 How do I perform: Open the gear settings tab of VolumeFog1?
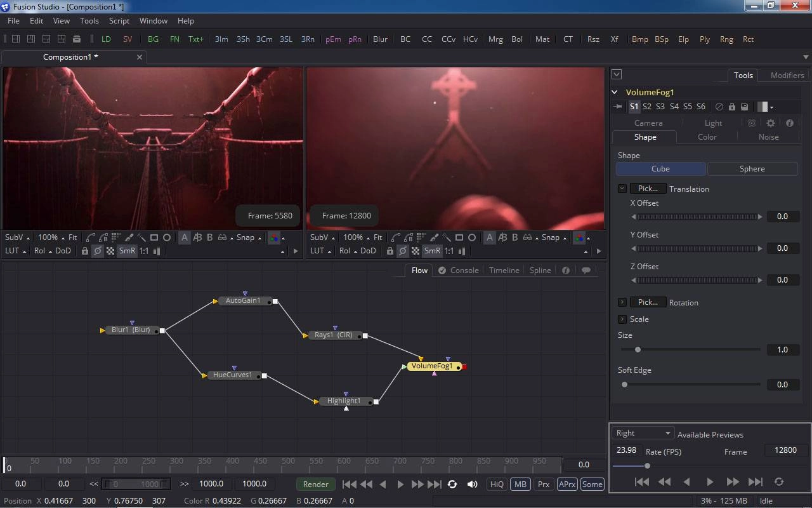(x=771, y=123)
